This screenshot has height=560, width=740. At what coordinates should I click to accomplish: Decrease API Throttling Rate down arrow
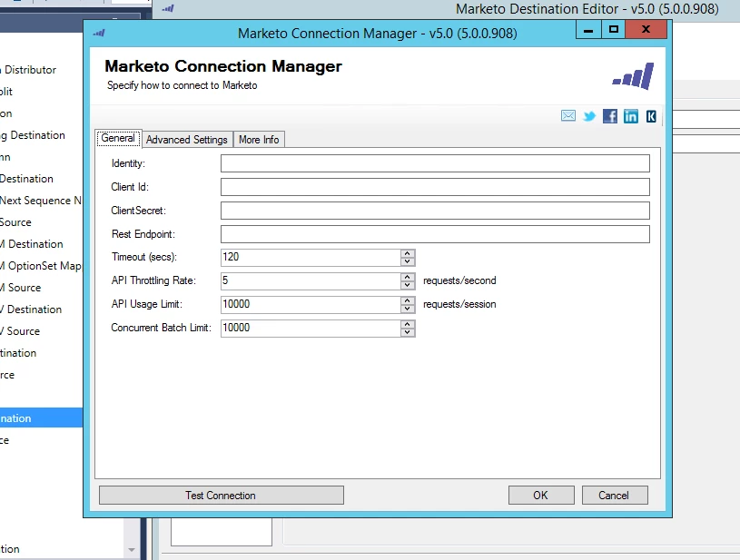[408, 285]
